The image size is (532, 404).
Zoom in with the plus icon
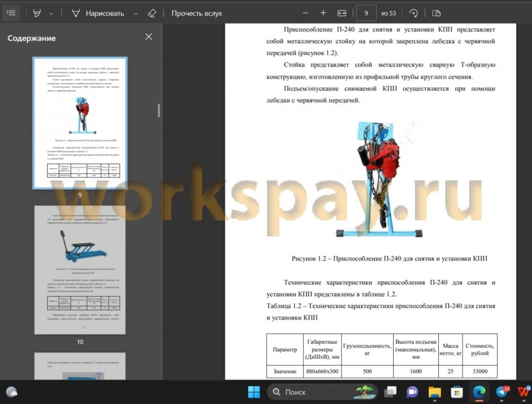click(x=323, y=13)
